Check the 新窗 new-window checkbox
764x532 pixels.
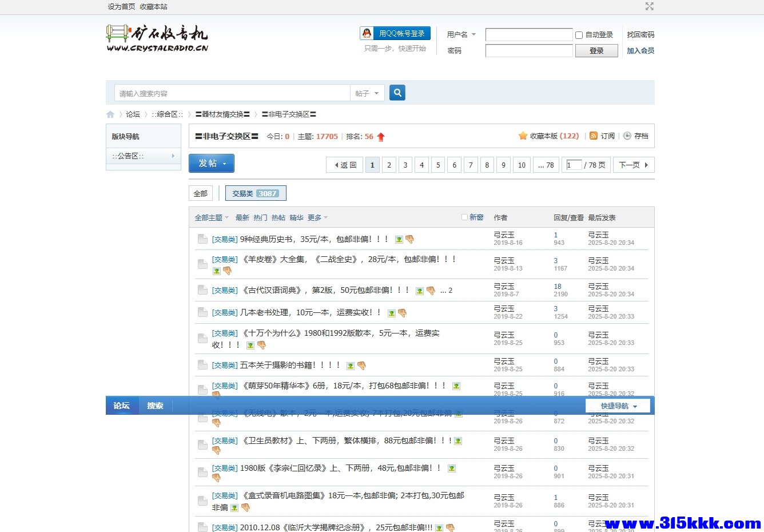464,217
